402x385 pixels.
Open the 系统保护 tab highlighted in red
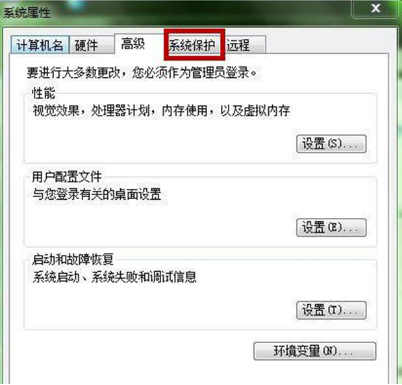click(x=194, y=45)
